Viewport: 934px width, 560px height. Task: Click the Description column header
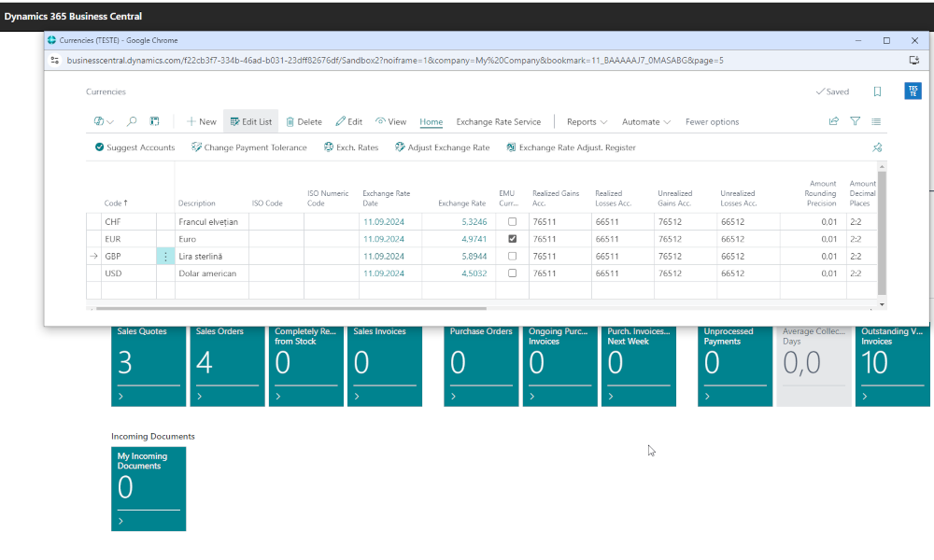tap(196, 203)
